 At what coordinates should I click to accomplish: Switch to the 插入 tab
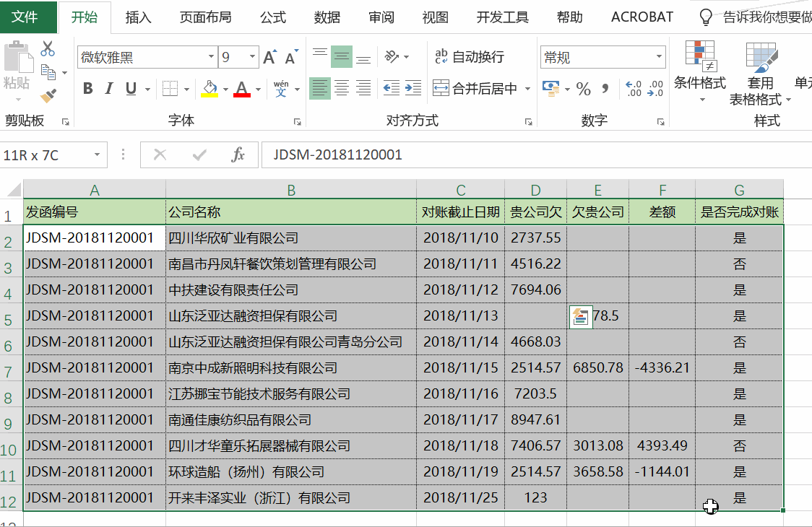tap(138, 17)
